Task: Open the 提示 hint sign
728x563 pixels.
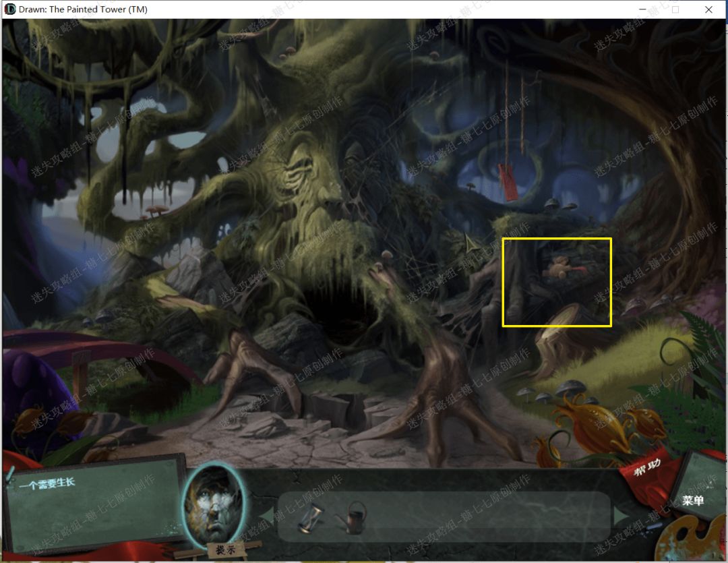Action: pyautogui.click(x=225, y=550)
